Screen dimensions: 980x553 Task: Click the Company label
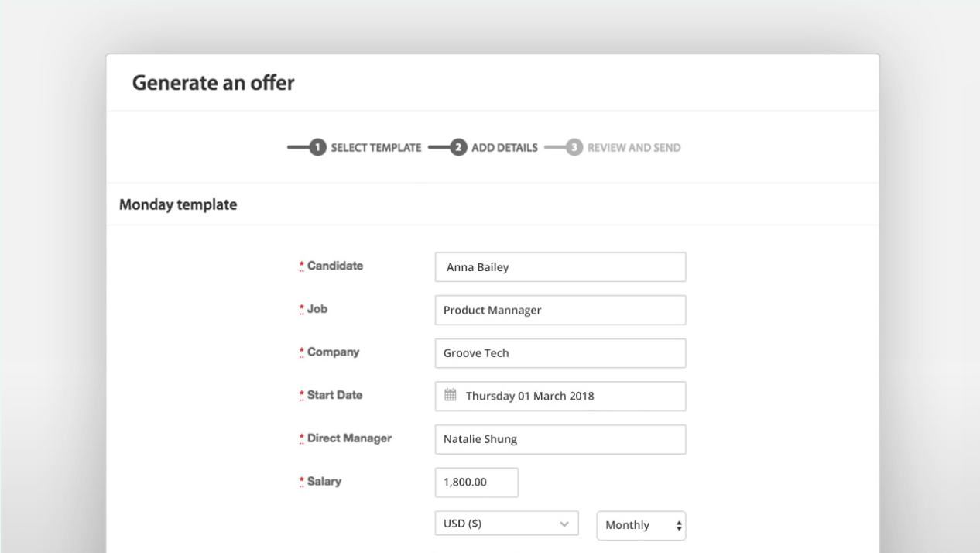[x=334, y=352]
